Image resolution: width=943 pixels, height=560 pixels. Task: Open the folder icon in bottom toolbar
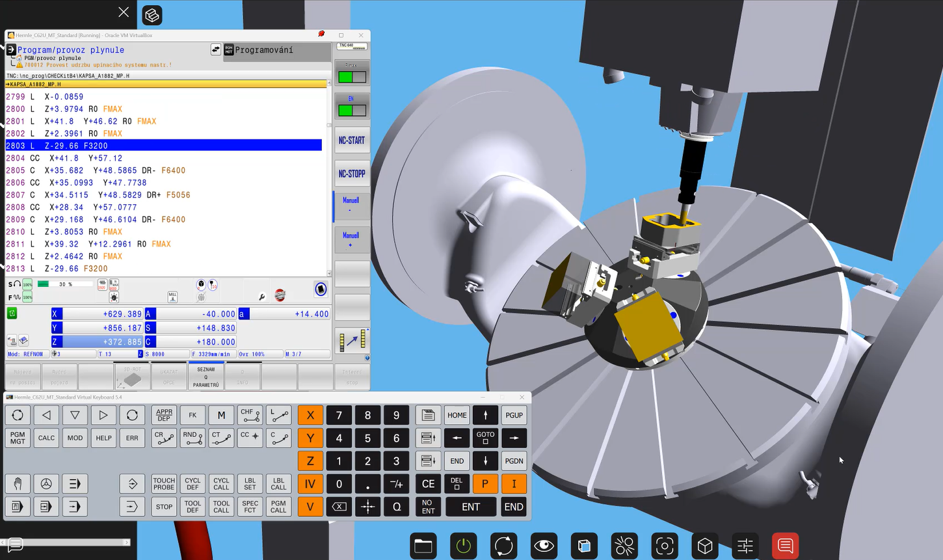[x=423, y=546]
